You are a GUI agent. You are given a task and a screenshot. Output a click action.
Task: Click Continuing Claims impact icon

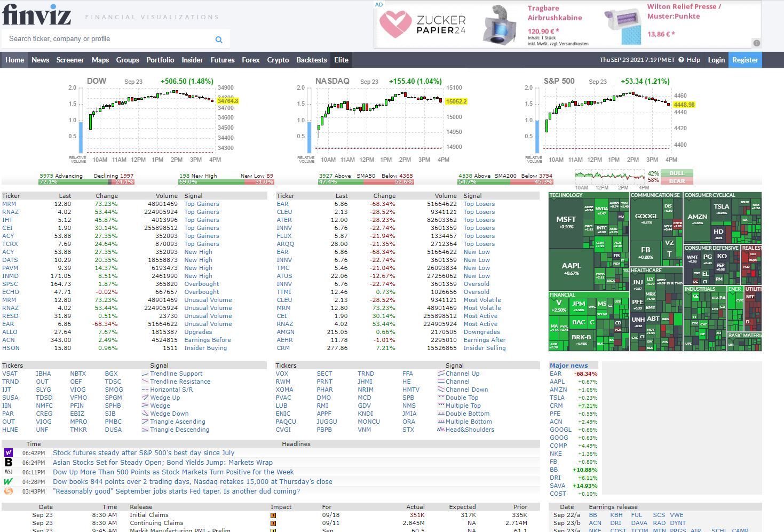273,523
